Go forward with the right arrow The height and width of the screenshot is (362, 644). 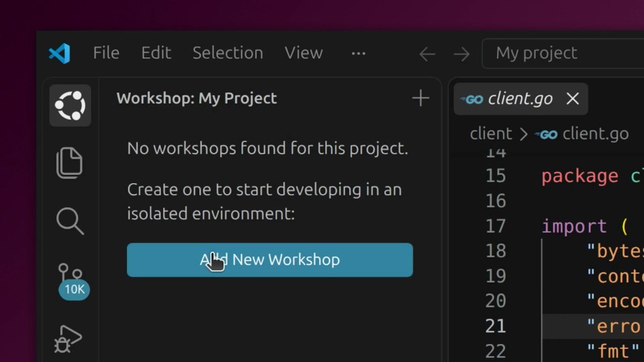click(462, 54)
